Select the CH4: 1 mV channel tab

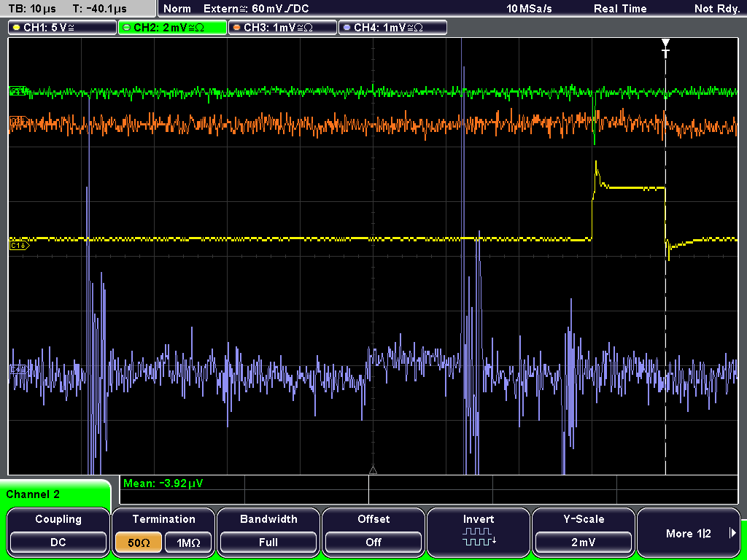pyautogui.click(x=392, y=28)
